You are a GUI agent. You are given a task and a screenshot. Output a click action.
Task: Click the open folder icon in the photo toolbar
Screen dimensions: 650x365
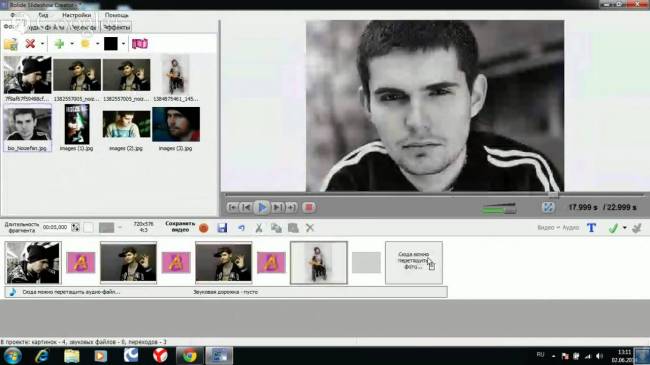click(x=11, y=44)
